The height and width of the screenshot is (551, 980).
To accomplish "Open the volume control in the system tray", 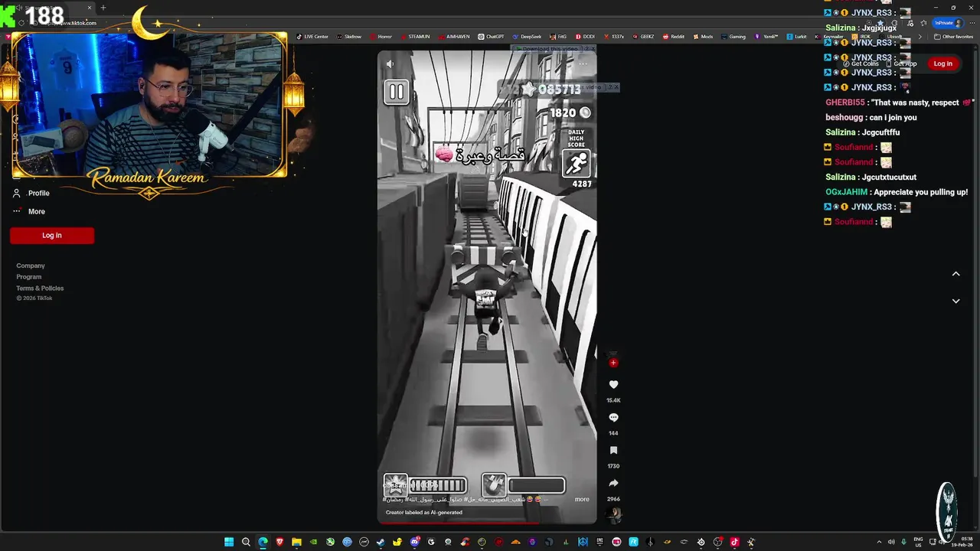I will point(892,542).
